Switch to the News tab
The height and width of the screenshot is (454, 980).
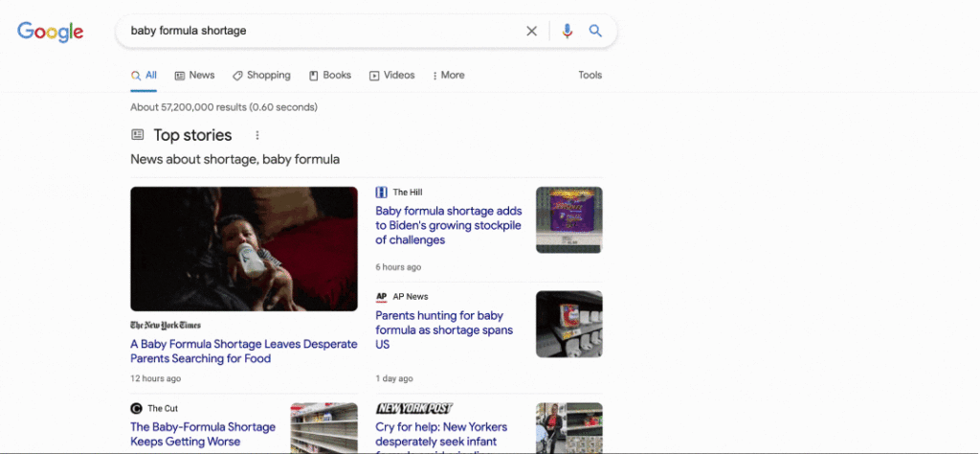click(x=194, y=75)
